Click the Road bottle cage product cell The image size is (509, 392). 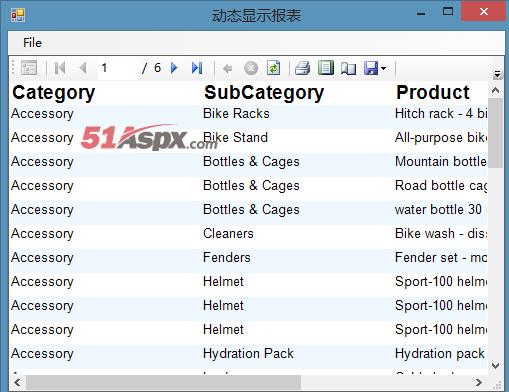[x=441, y=186]
